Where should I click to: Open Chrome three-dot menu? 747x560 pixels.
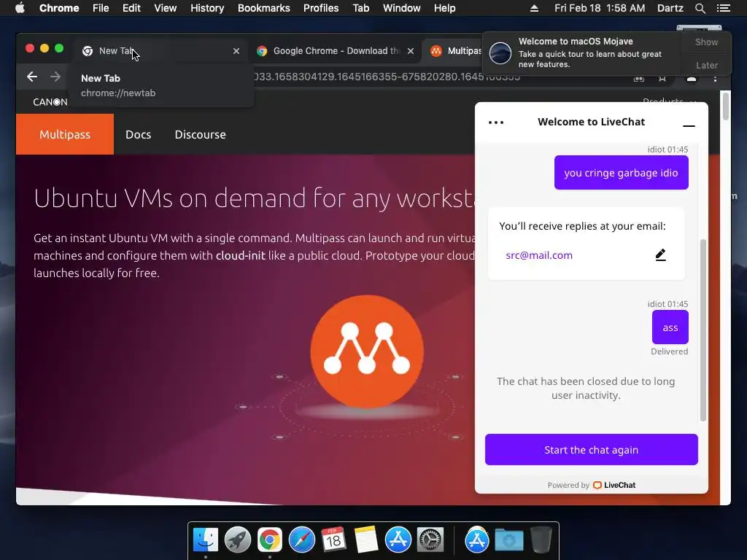[x=715, y=77]
